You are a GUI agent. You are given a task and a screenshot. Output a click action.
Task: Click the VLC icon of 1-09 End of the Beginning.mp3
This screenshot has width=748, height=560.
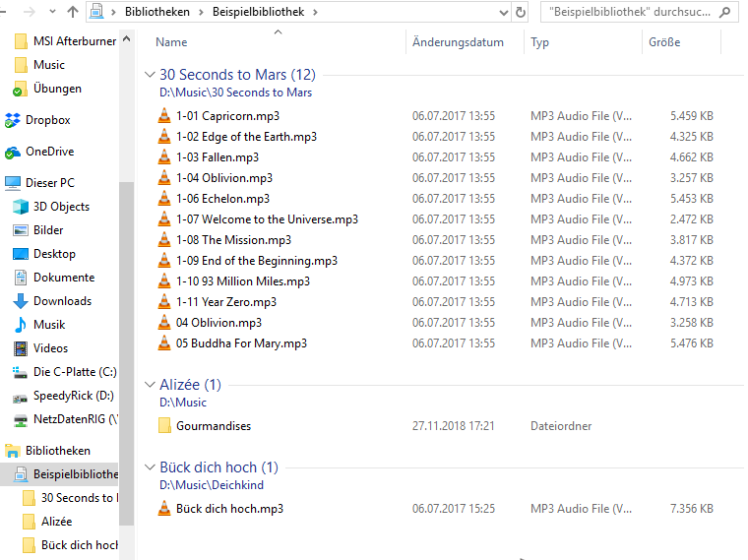[164, 261]
